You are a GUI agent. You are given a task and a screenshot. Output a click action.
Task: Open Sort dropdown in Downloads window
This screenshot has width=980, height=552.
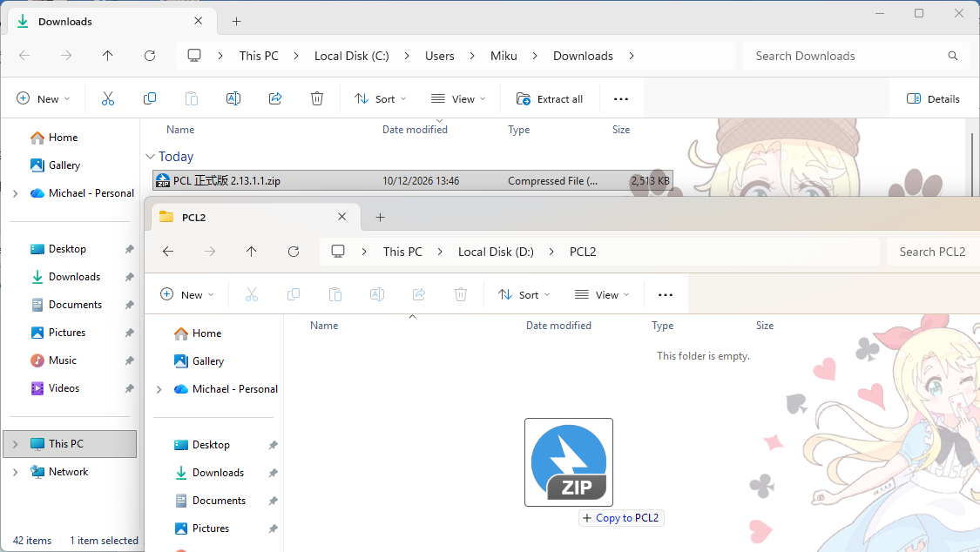click(x=380, y=98)
